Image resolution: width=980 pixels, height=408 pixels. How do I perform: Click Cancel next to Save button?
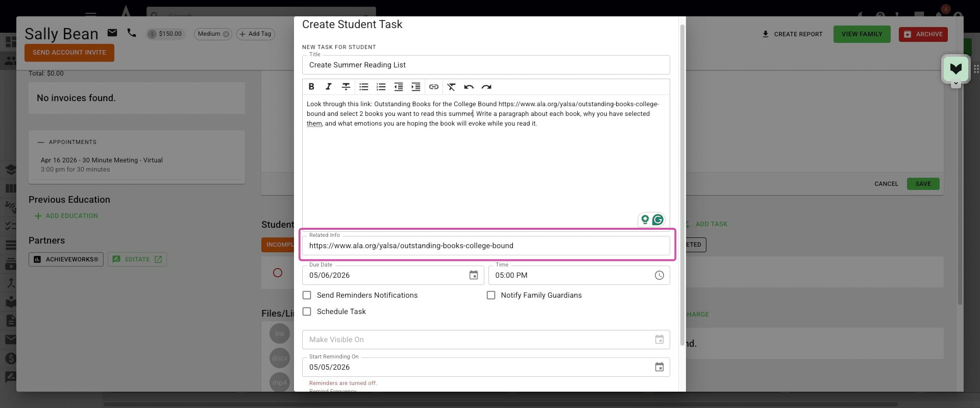pos(886,184)
